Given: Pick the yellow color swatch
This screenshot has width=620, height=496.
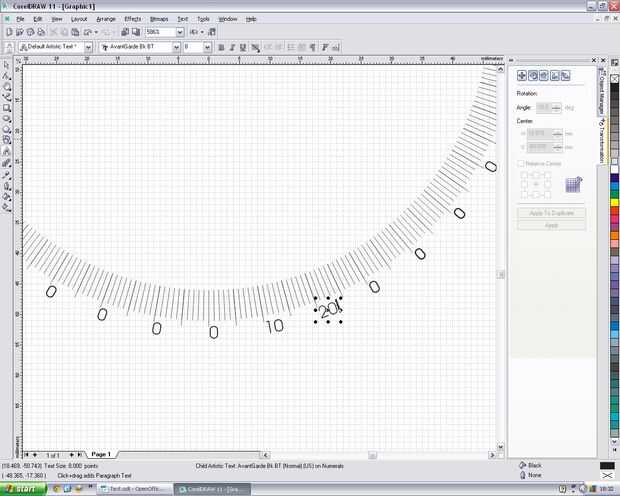Looking at the screenshot, I should 614,202.
